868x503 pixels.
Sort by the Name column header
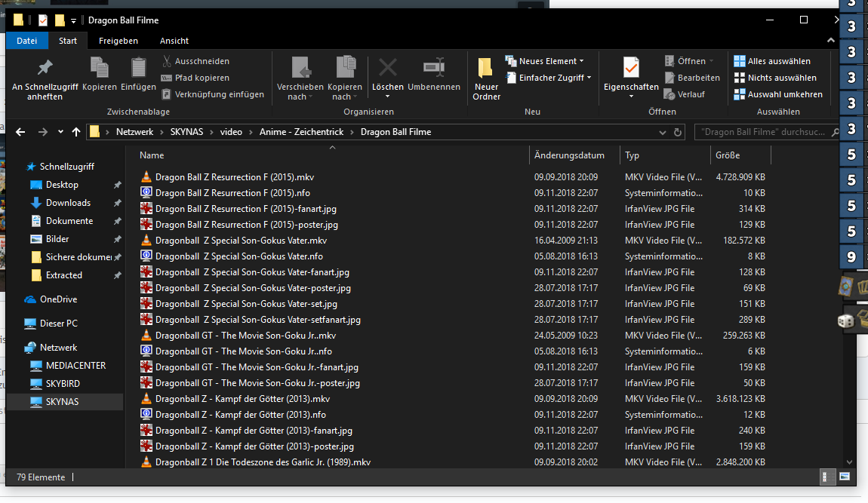152,155
